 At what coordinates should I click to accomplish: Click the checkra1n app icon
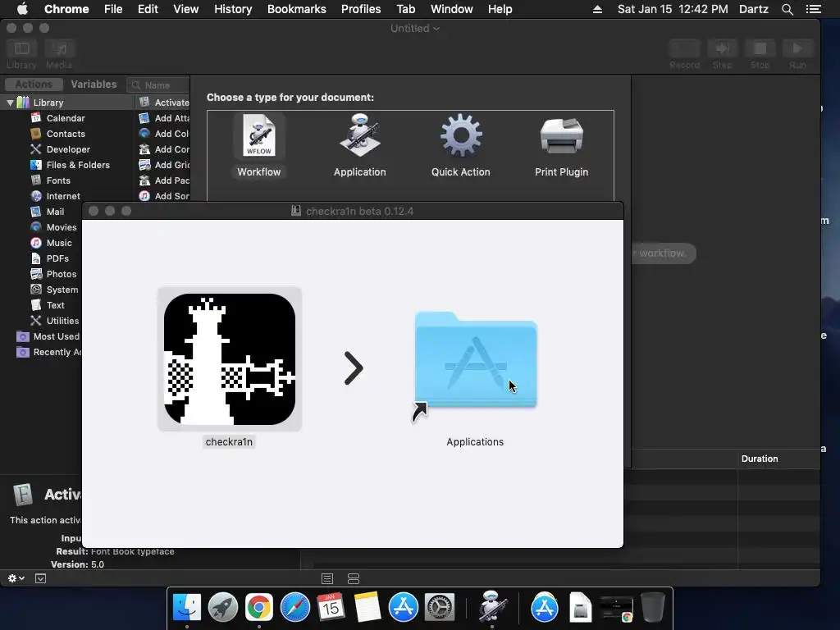[230, 359]
